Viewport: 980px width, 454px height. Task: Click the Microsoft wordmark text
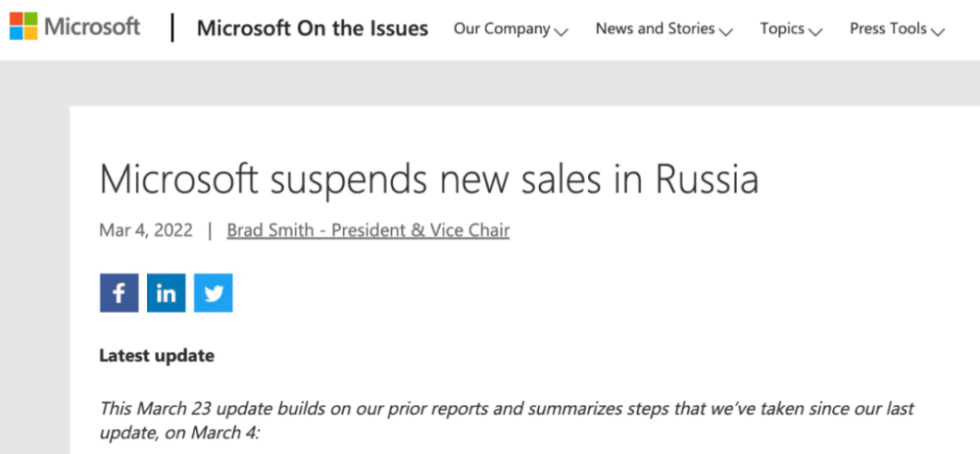click(92, 26)
